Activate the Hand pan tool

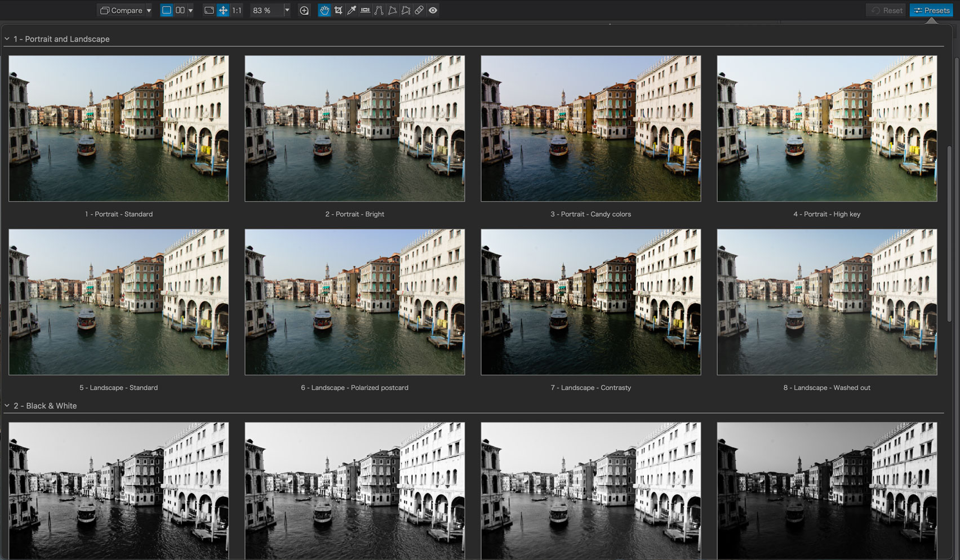pos(325,10)
